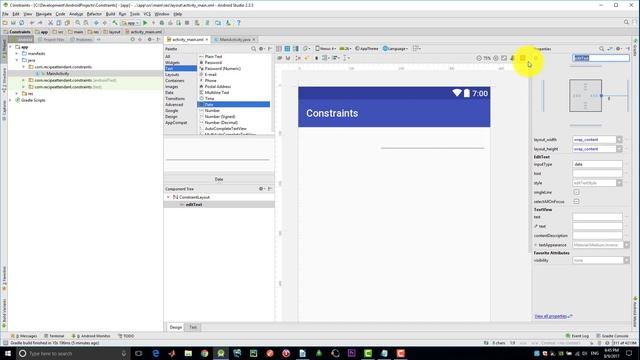Image resolution: width=640 pixels, height=360 pixels.
Task: Toggle Autoconnect magnet icon in layout toolbar
Action: 288,58
